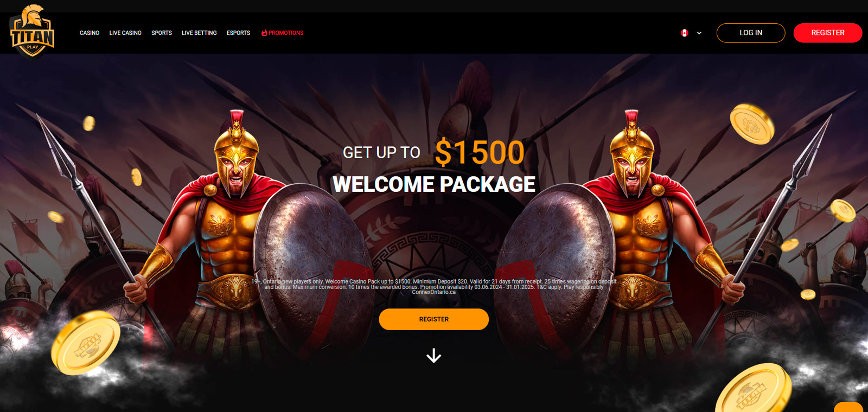This screenshot has width=868, height=412.
Task: Click the Log In button
Action: pos(751,33)
